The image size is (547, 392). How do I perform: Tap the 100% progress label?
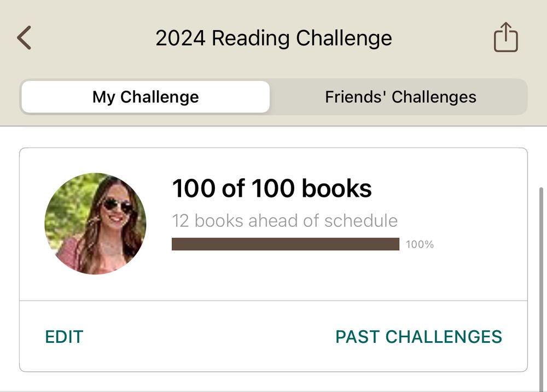[x=420, y=245]
